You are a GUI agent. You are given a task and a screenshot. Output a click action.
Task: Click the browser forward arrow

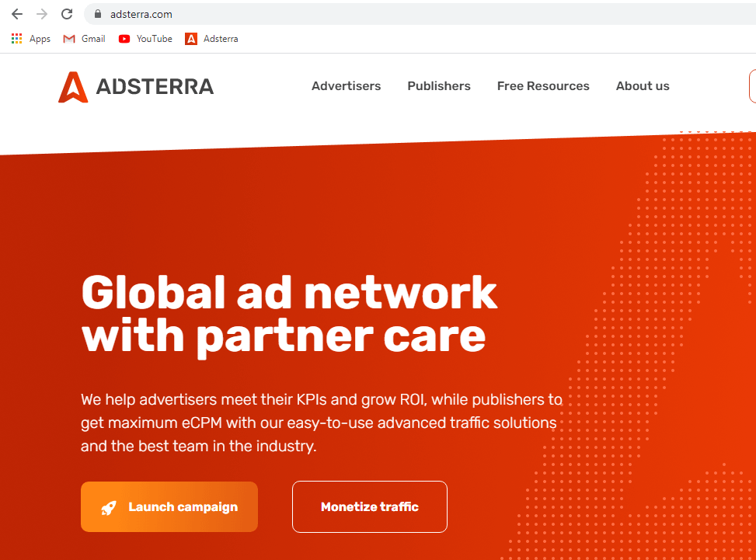click(x=42, y=14)
